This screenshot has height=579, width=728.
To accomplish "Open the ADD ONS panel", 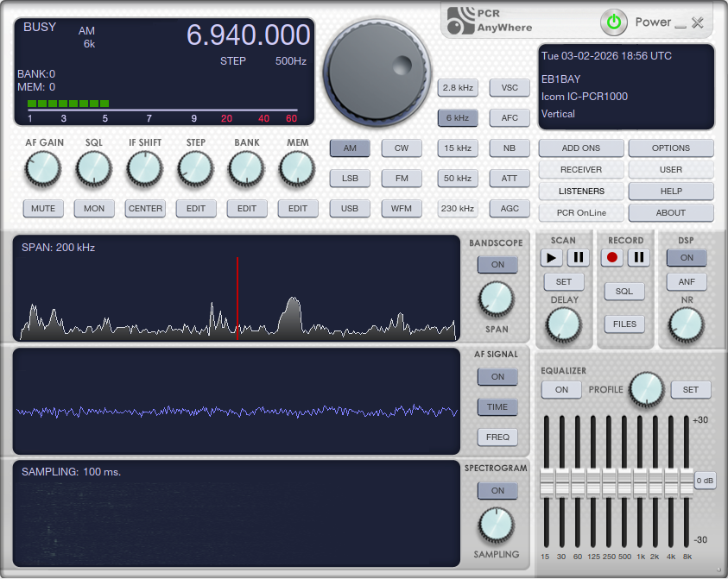I will [x=580, y=148].
